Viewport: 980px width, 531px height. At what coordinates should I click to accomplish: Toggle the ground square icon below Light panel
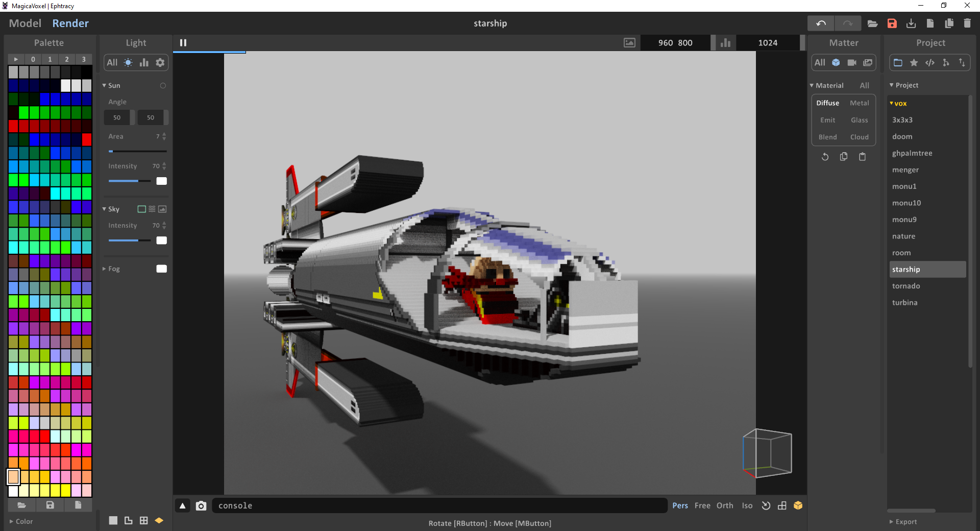pyautogui.click(x=113, y=520)
